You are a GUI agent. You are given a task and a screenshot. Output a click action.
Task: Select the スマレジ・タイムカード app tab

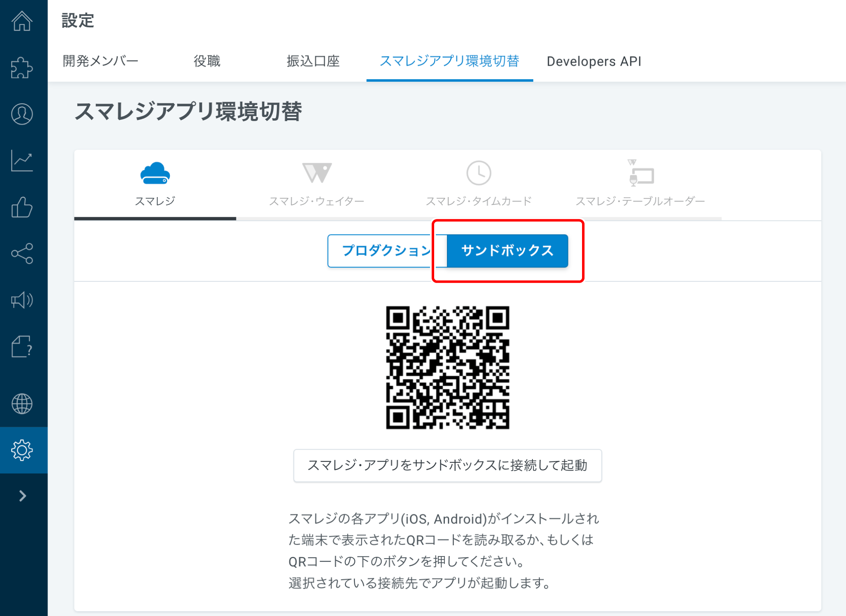[479, 184]
